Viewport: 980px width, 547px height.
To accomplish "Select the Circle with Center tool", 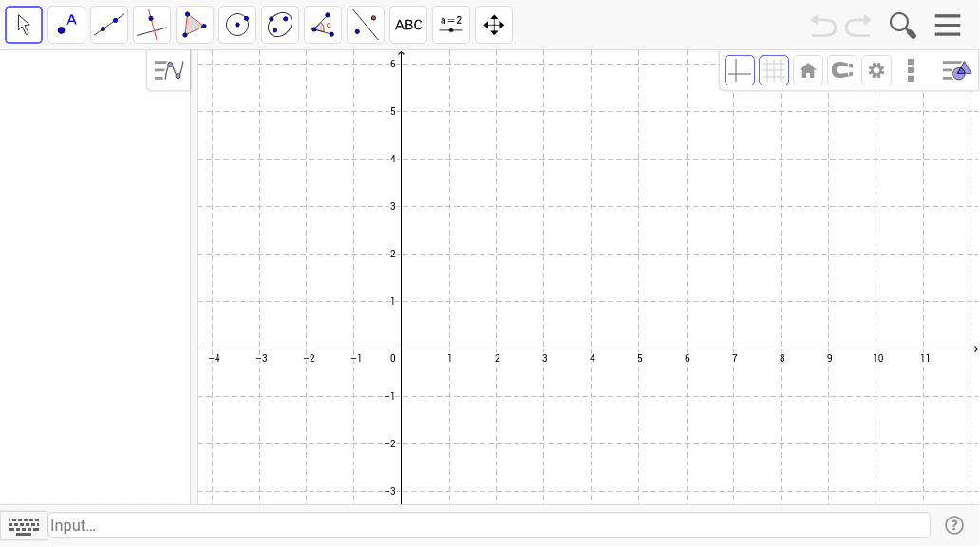I will [x=237, y=25].
